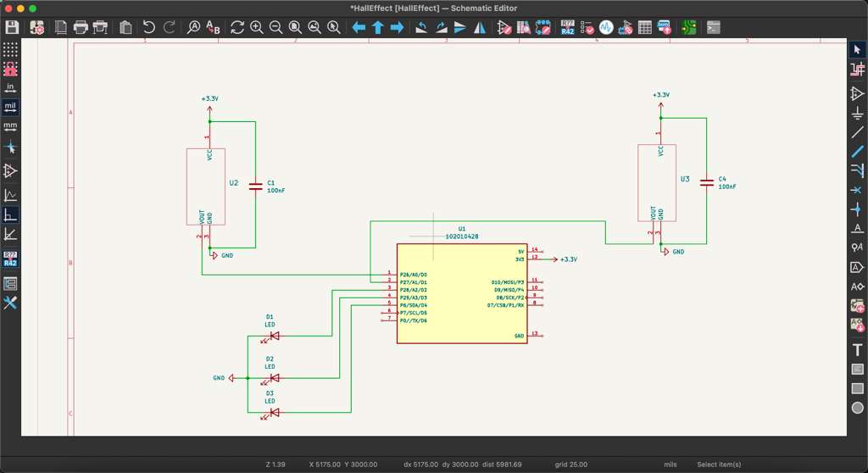The image size is (868, 473).
Task: Select the Add Text tool
Action: pyautogui.click(x=857, y=349)
